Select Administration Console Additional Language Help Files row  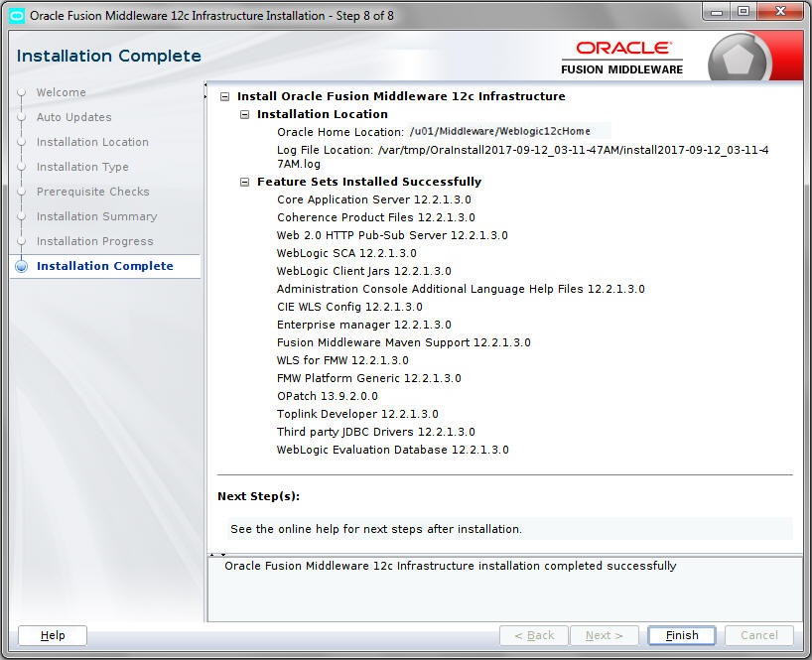[x=461, y=290]
